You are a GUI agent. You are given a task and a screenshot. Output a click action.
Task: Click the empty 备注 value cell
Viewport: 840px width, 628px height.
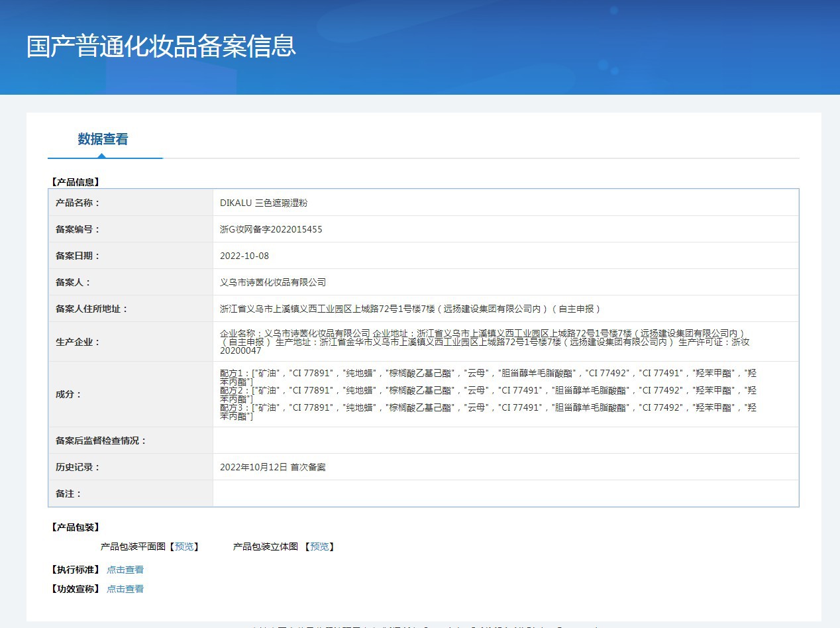click(505, 494)
